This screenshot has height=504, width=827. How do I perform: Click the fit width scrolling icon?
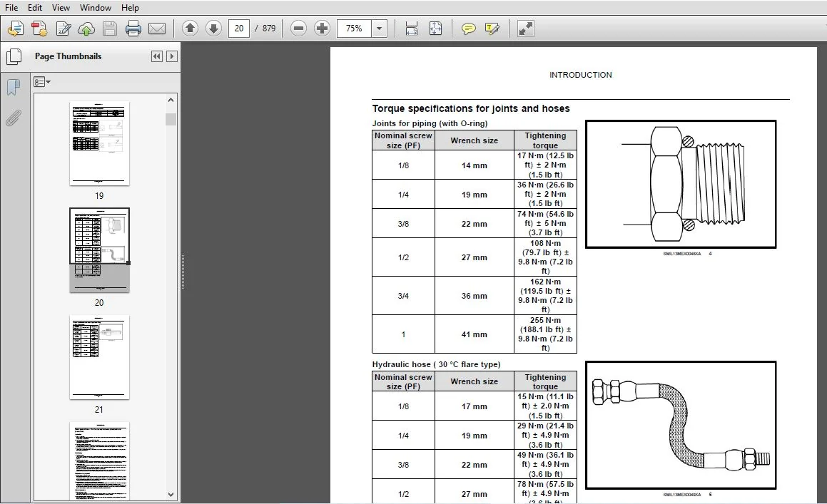(412, 29)
